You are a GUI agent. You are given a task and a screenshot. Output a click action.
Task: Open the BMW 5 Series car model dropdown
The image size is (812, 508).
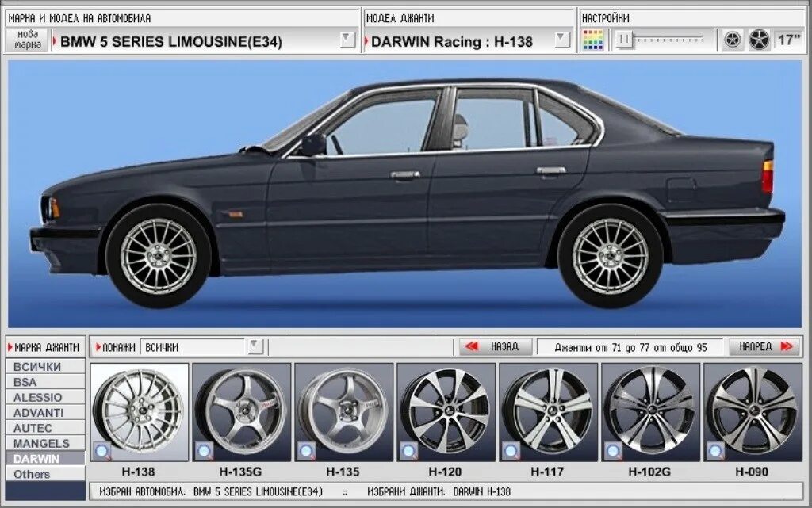(347, 40)
